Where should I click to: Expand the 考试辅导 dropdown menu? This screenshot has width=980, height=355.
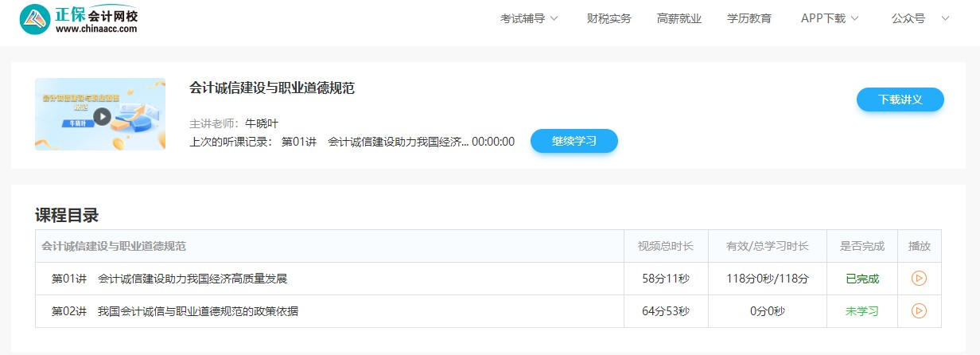click(x=529, y=18)
